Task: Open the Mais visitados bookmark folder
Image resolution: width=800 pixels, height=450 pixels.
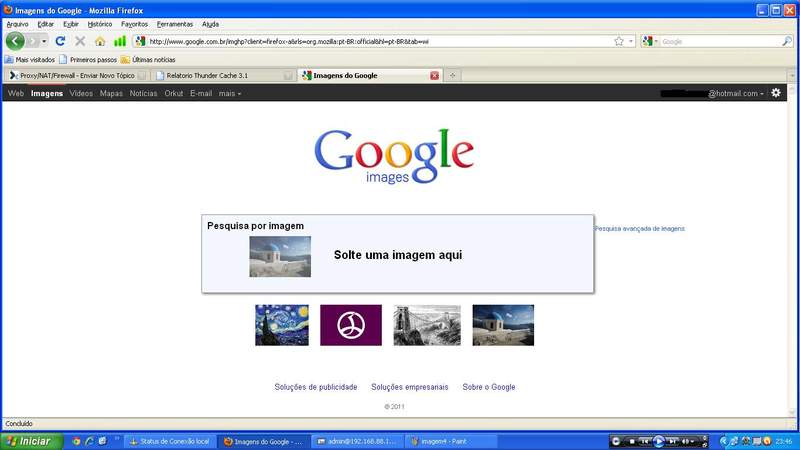Action: coord(30,60)
